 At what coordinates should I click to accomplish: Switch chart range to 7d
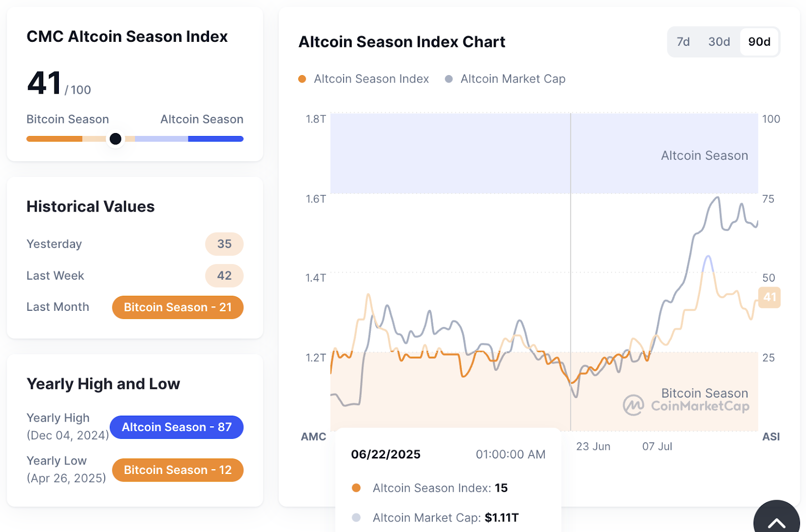click(683, 42)
